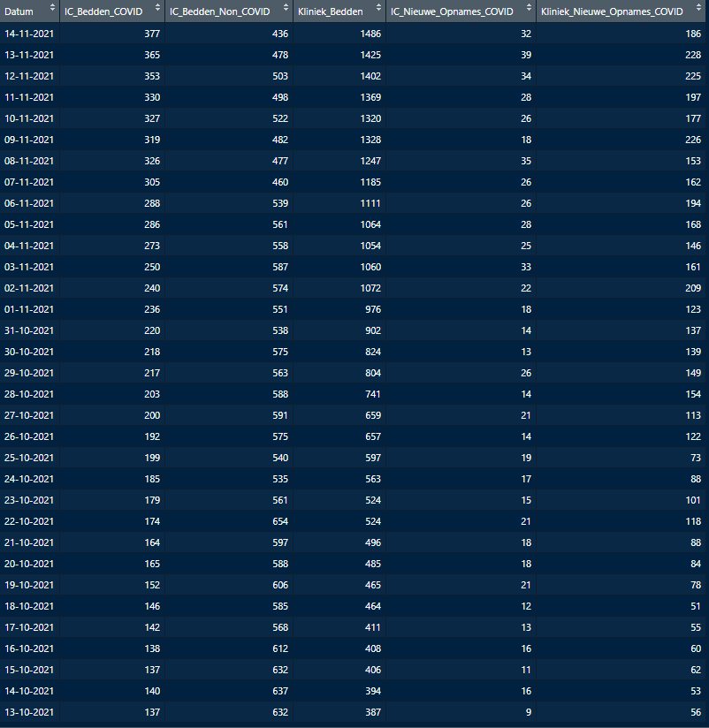The width and height of the screenshot is (709, 728).
Task: Click IC_Bedden_COVID value 192
Action: click(x=152, y=436)
